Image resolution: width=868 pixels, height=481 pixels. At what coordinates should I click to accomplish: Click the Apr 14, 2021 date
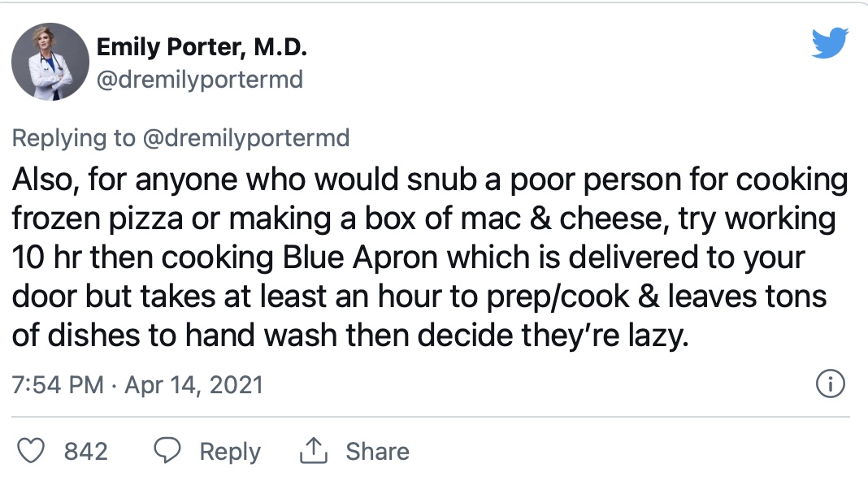[x=193, y=384]
